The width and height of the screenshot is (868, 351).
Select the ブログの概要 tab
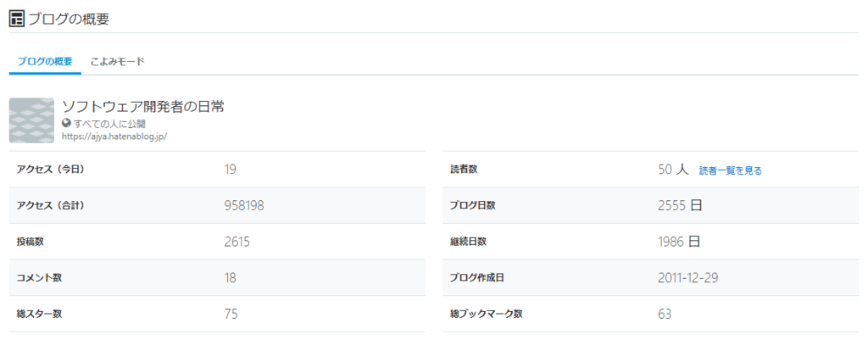click(x=45, y=61)
